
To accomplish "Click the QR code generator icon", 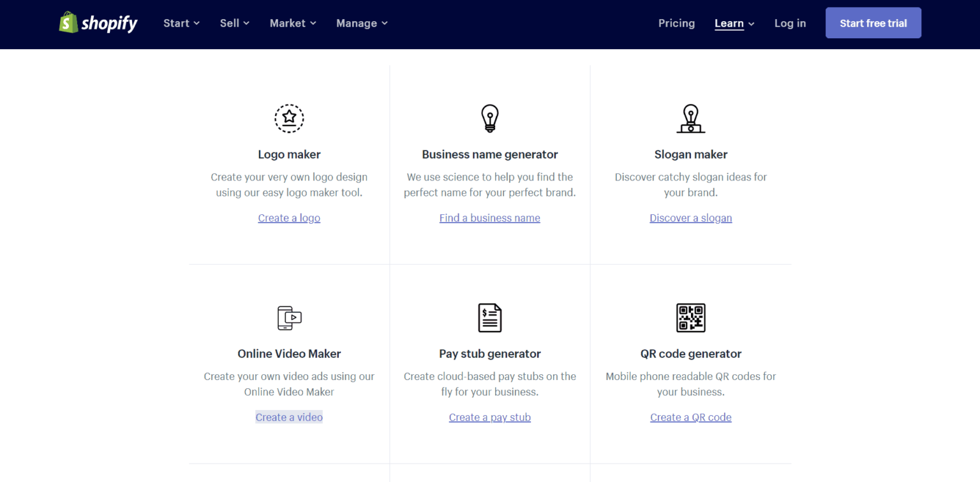I will pos(691,318).
